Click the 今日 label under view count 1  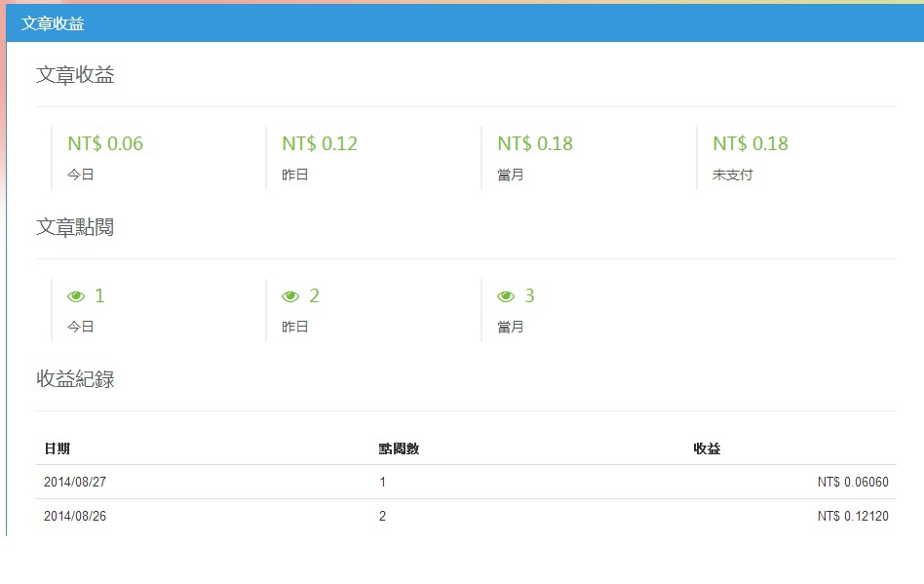[x=81, y=327]
